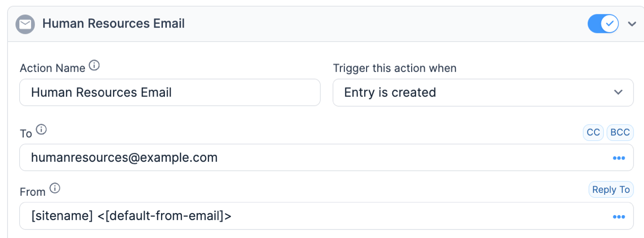Viewport: 644px width, 238px height.
Task: Open the info tooltip next to From
Action: coord(55,188)
